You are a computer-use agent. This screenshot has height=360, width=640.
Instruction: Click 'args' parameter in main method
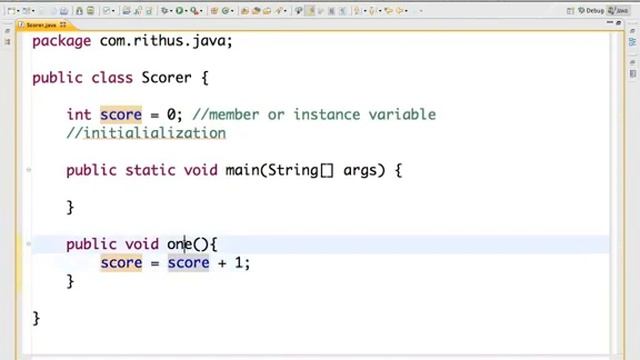coord(360,171)
